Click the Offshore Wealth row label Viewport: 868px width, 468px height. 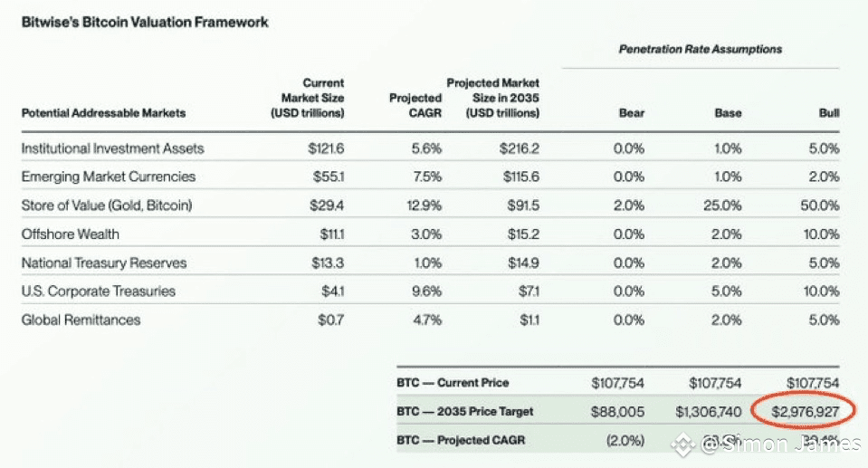tap(71, 234)
